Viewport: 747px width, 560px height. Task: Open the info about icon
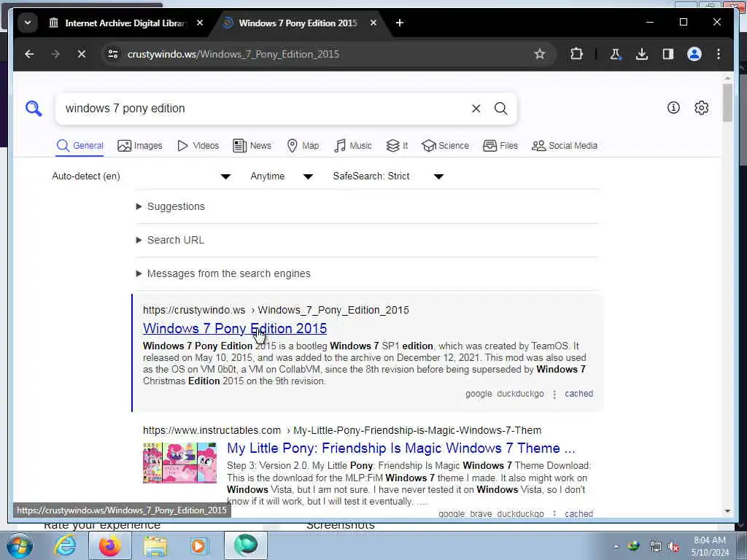click(x=673, y=108)
